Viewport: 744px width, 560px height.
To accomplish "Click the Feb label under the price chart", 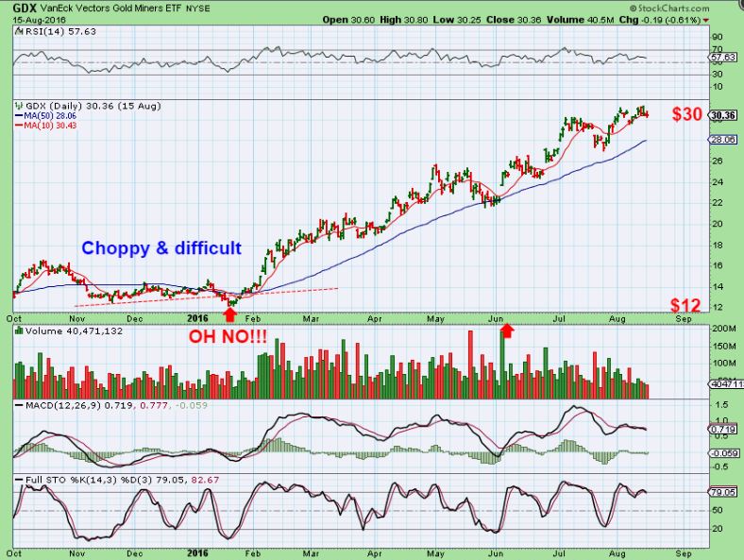I will [x=253, y=318].
